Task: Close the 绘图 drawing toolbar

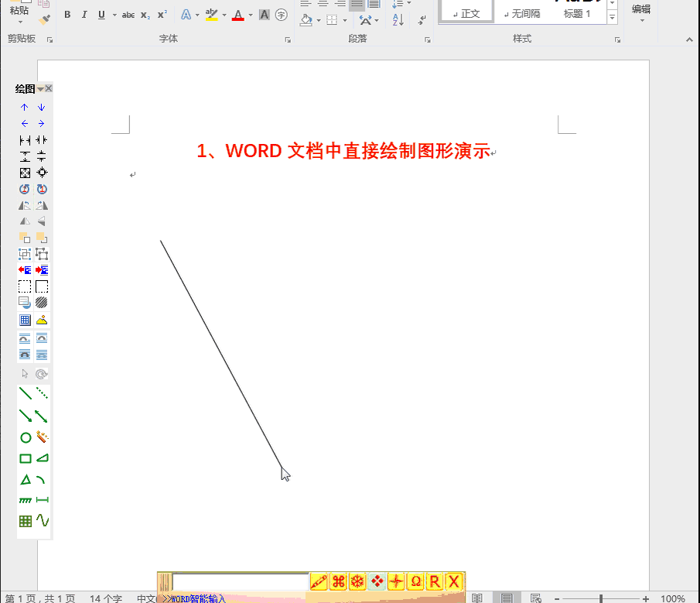Action: click(x=49, y=88)
